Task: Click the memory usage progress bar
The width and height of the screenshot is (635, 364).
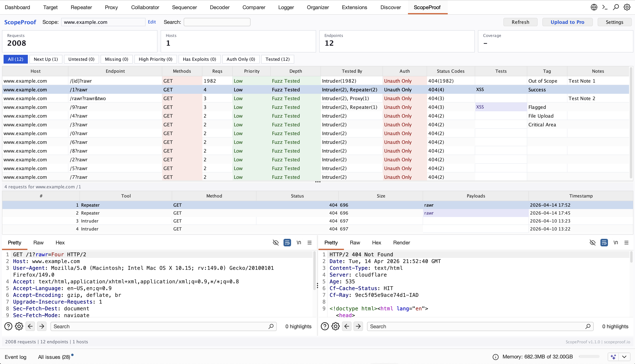Action: point(589,356)
